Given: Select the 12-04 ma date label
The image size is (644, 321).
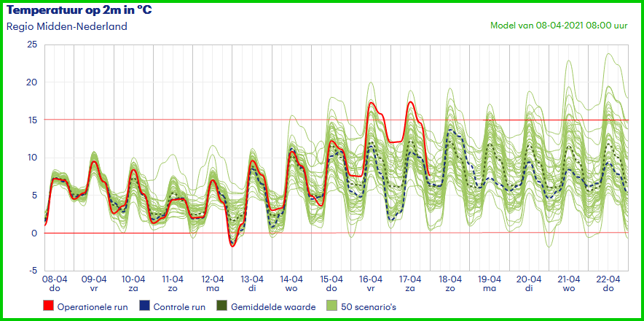Looking at the screenshot, I should [x=213, y=284].
